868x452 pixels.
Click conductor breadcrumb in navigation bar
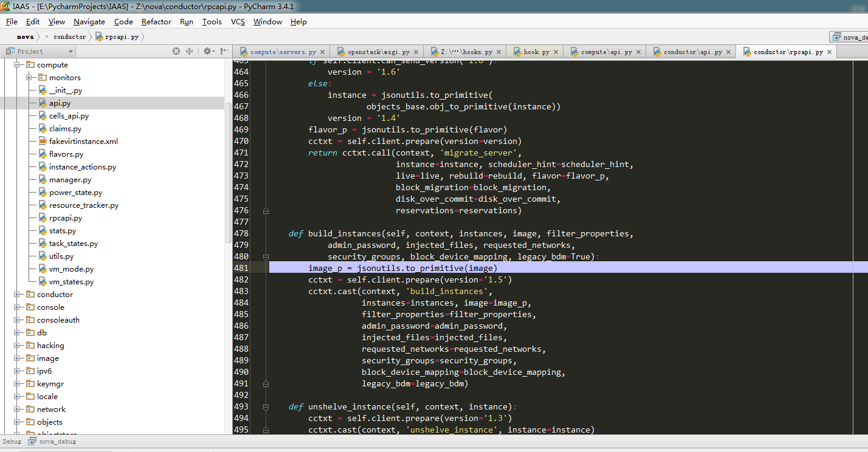(69, 36)
